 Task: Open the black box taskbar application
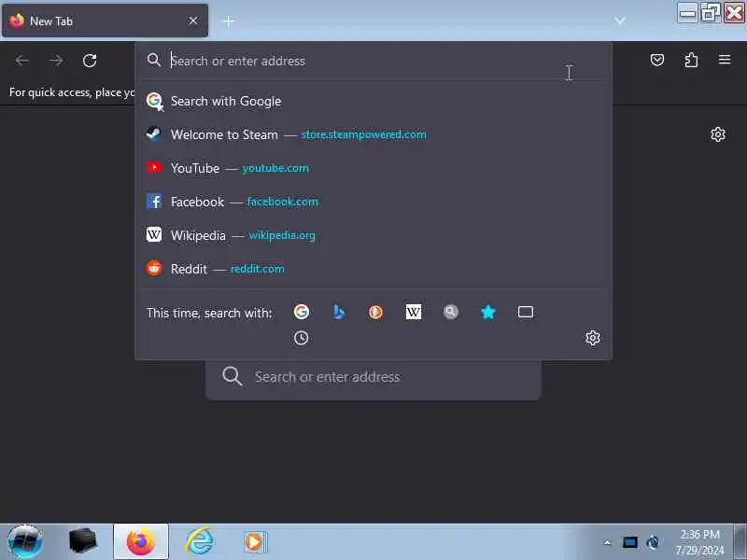click(x=83, y=541)
